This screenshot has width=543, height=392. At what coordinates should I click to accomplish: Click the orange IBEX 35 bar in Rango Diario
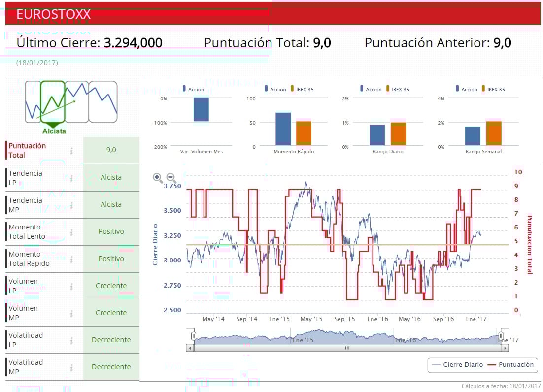tap(398, 133)
